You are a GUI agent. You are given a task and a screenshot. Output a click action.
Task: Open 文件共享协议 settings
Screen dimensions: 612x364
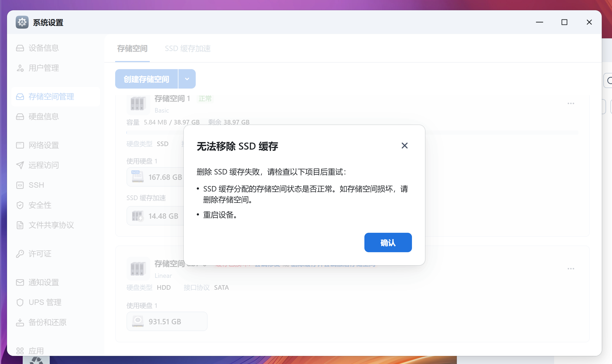(x=51, y=225)
